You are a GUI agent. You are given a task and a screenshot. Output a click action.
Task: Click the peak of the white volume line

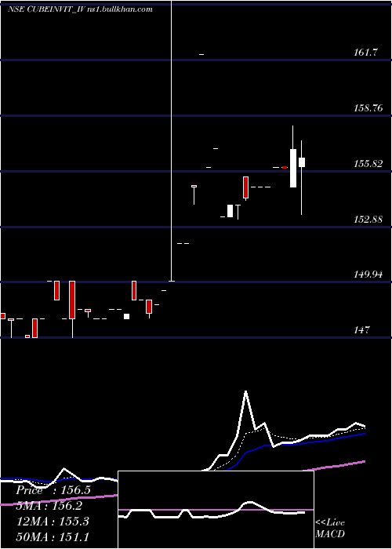245,392
